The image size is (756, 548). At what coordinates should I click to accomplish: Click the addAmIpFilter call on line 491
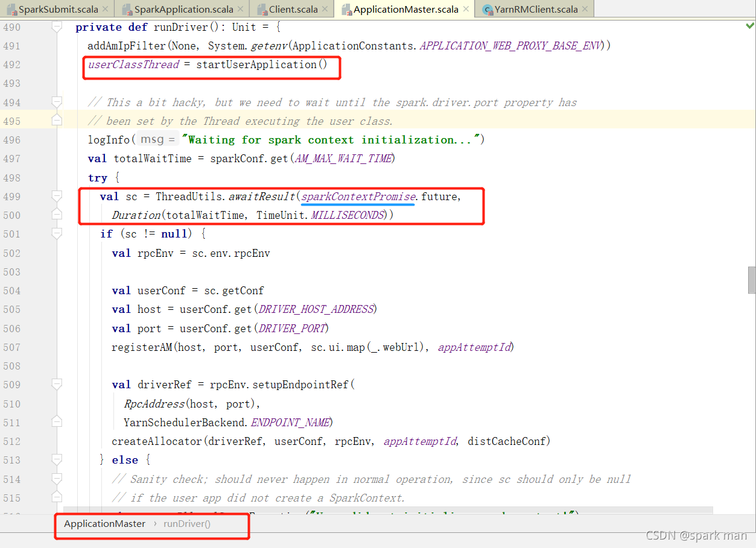point(127,46)
